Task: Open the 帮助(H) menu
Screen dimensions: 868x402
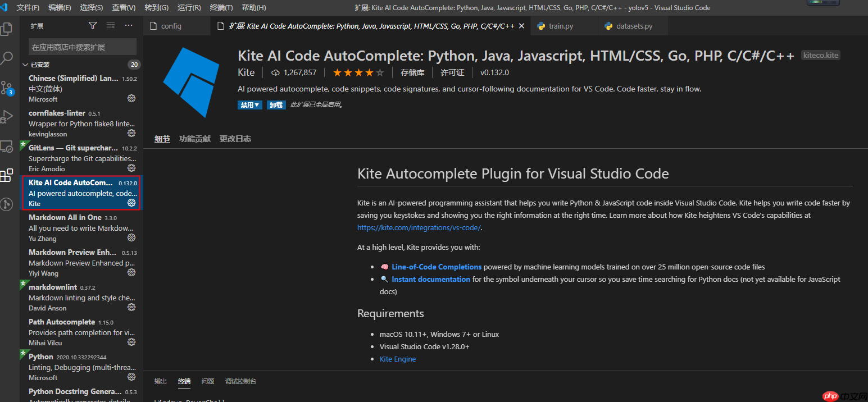Action: tap(254, 7)
